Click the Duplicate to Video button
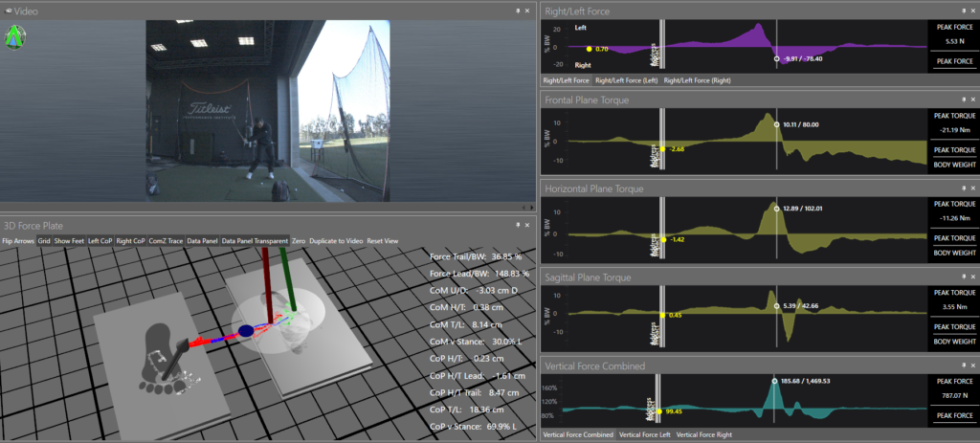This screenshot has width=980, height=443. coord(335,241)
